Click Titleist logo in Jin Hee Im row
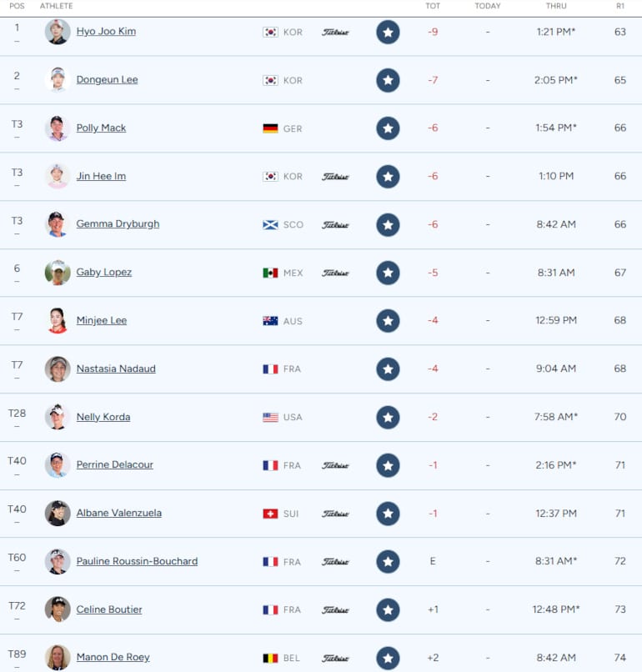The image size is (642, 672). pyautogui.click(x=335, y=177)
